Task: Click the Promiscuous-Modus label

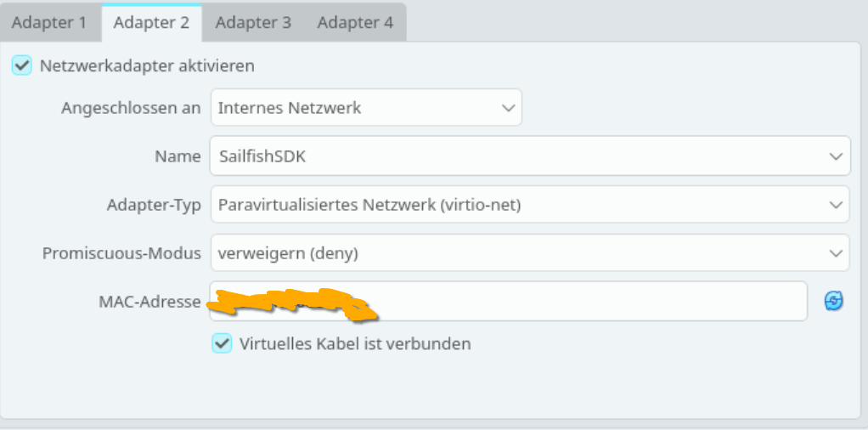Action: pos(121,253)
